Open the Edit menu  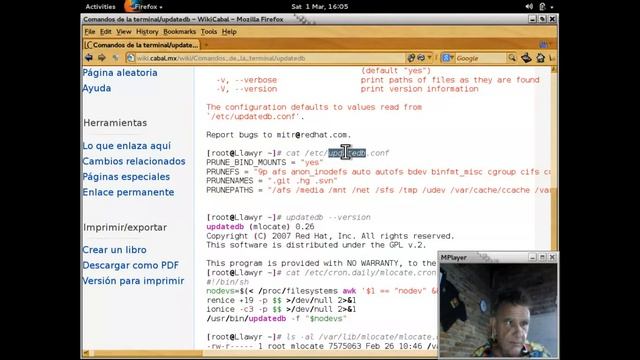pos(106,31)
